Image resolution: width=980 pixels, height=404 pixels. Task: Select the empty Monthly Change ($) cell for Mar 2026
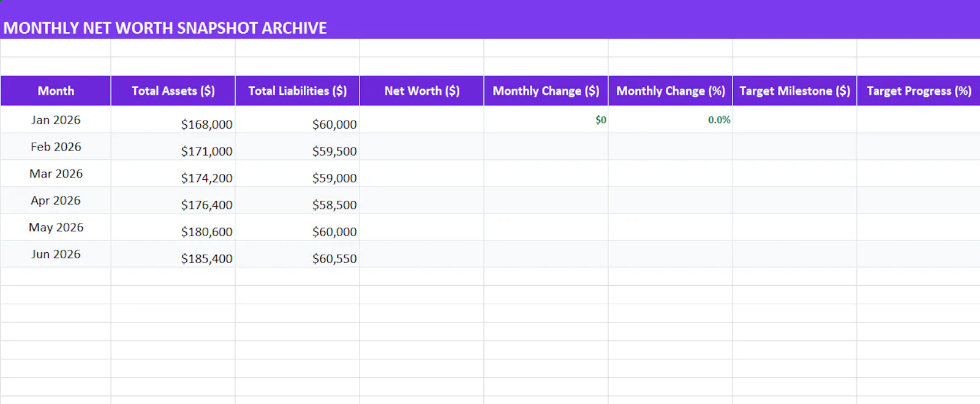click(x=546, y=174)
